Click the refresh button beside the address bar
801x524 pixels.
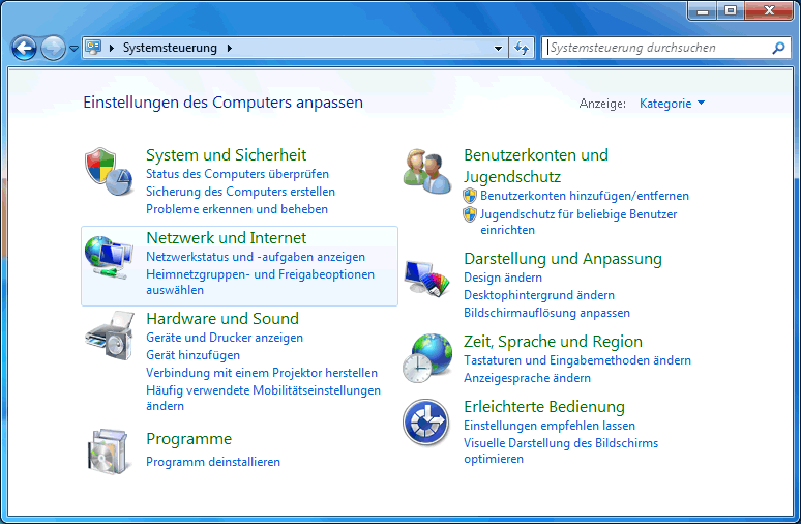tap(521, 48)
